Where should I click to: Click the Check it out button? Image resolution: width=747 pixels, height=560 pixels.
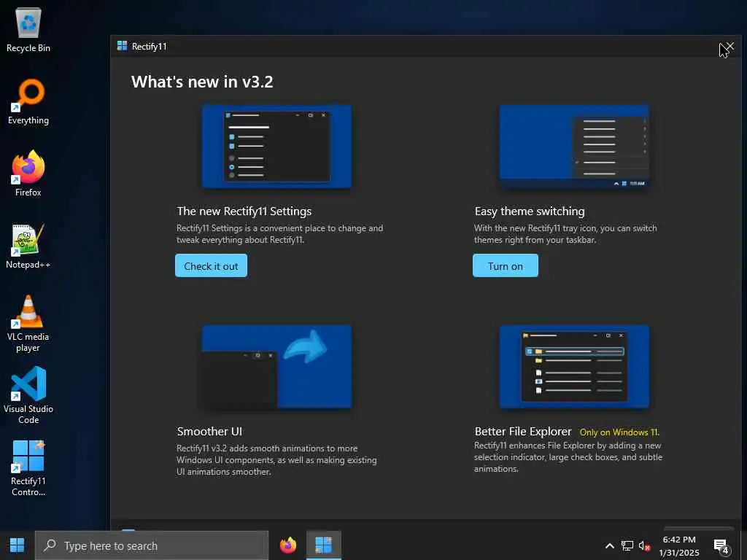(x=211, y=265)
